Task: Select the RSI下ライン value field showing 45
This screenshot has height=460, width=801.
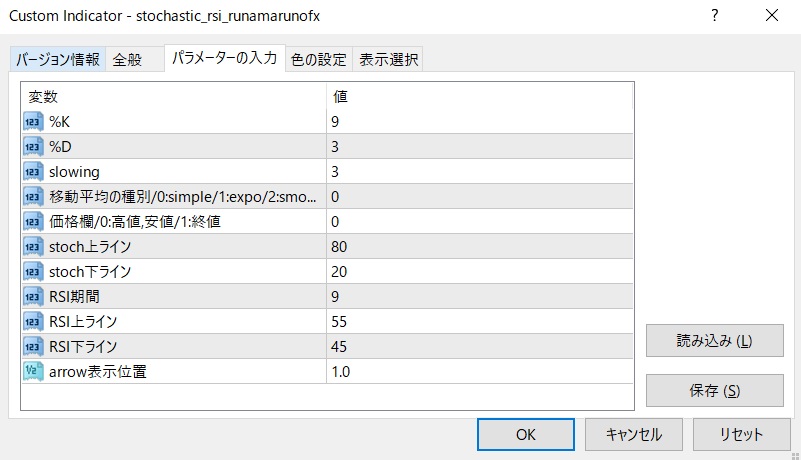Action: tap(480, 347)
